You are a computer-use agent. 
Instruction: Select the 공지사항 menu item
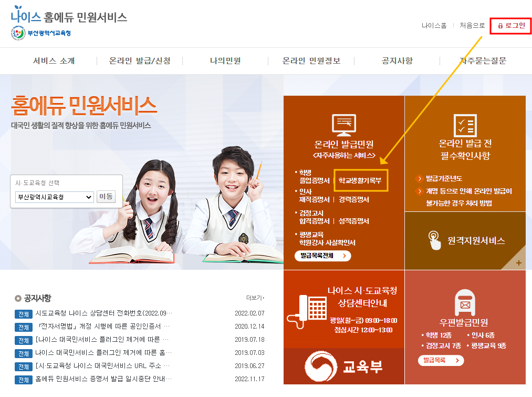point(398,60)
